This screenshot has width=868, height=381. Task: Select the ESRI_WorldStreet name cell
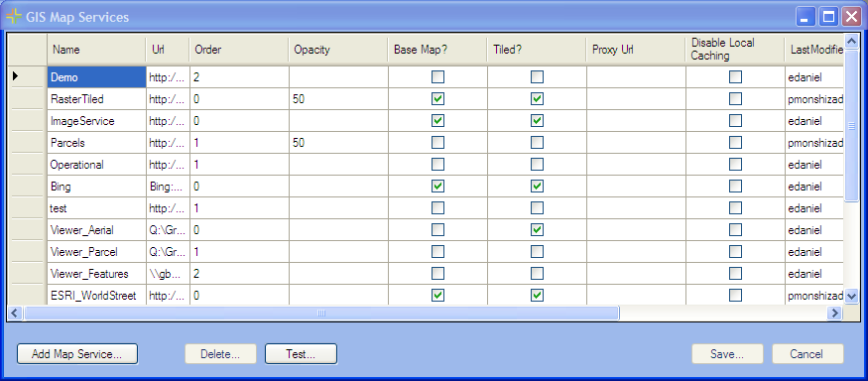coord(96,296)
